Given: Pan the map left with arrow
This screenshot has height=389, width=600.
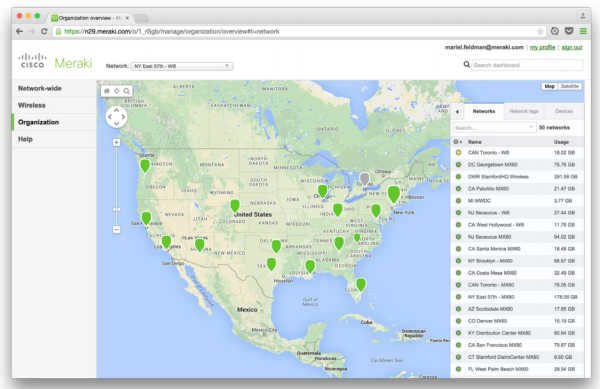Looking at the screenshot, I should click(110, 117).
